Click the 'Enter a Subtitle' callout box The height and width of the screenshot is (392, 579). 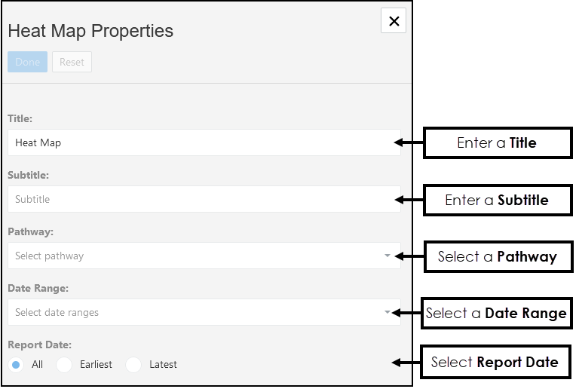tap(497, 200)
